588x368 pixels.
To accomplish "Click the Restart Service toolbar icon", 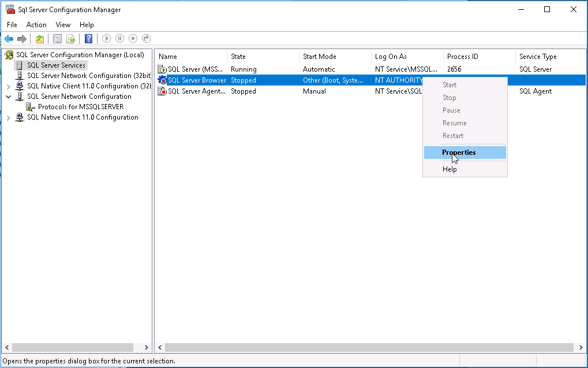I will click(146, 38).
